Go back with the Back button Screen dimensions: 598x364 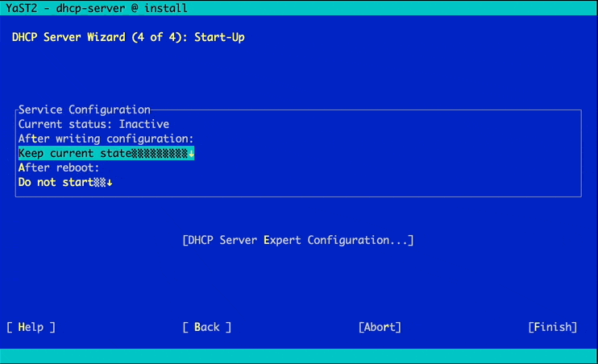(x=206, y=327)
